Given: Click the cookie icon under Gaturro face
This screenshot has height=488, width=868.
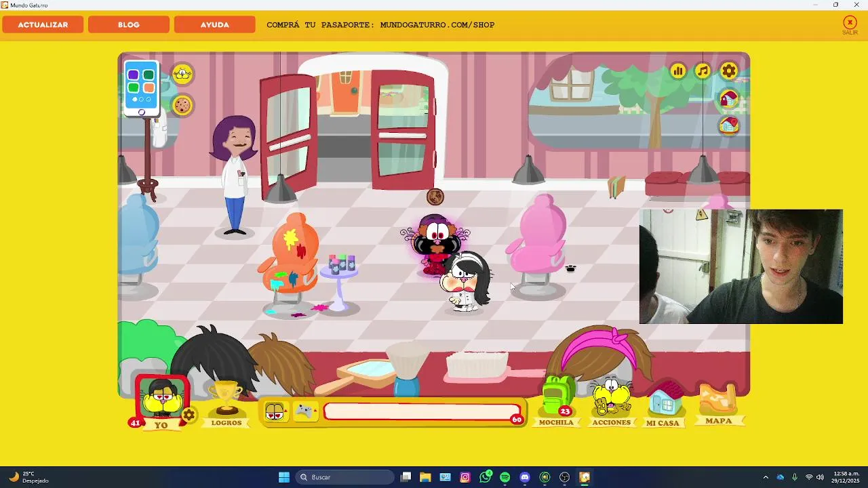Looking at the screenshot, I should 182,105.
